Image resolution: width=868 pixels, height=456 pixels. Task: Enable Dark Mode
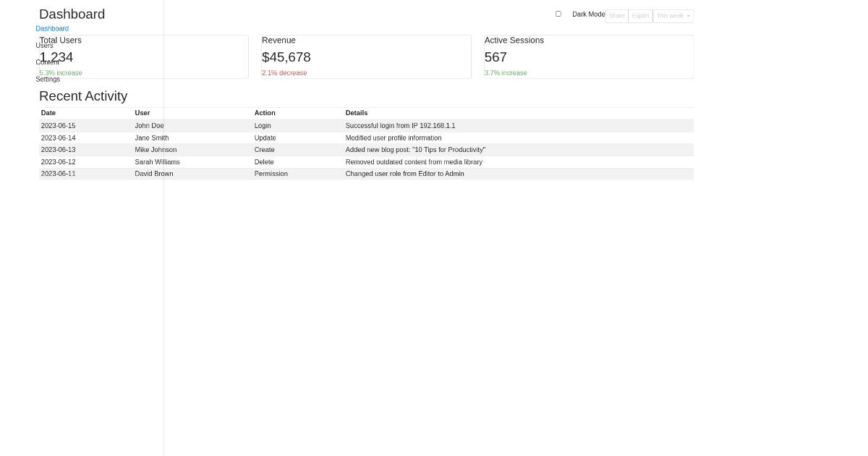[x=558, y=13]
